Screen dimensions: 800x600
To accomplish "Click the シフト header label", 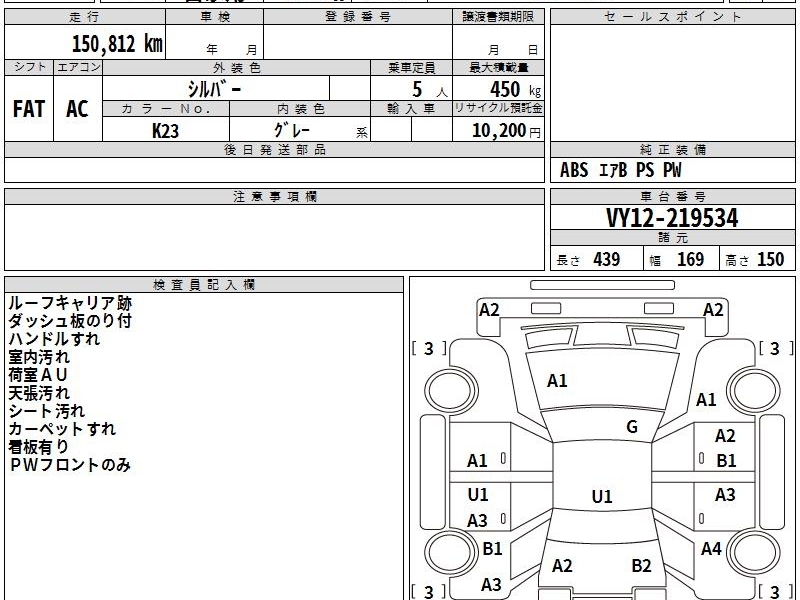I will 29,67.
